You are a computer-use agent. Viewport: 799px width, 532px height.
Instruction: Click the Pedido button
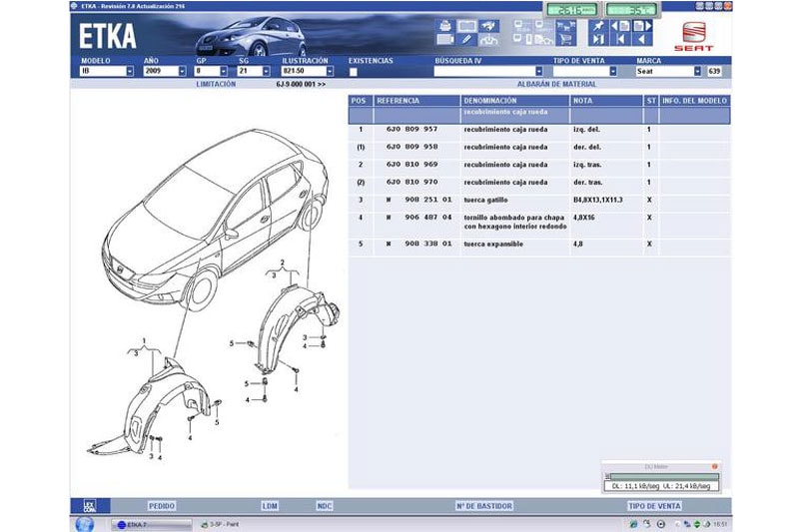[x=161, y=506]
